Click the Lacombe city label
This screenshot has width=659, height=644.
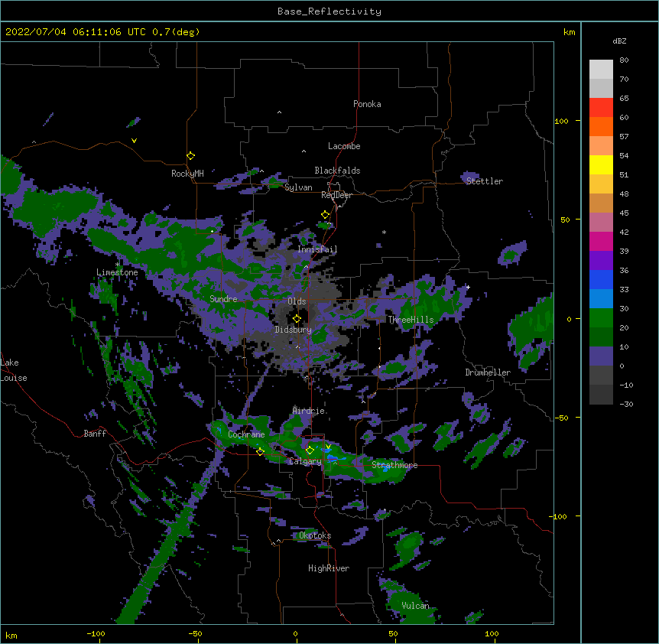(344, 146)
